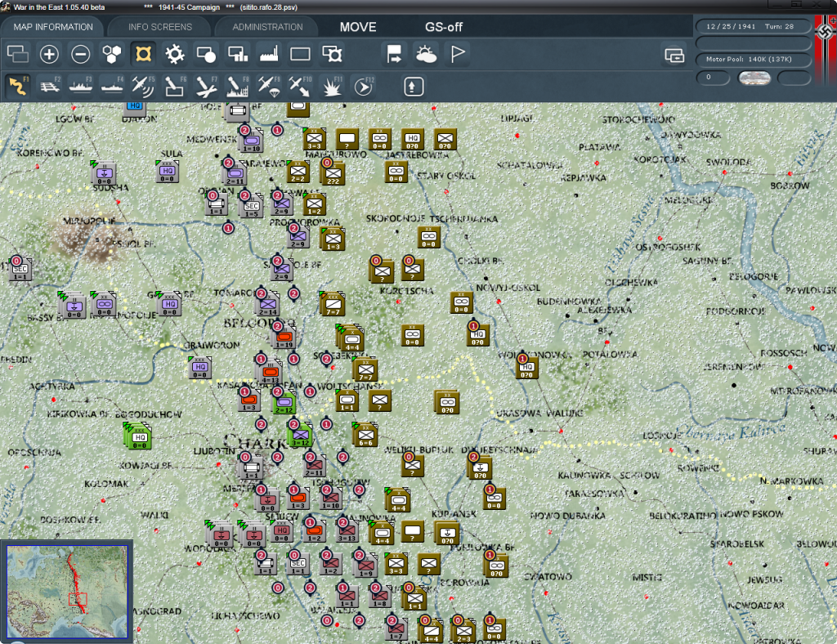Click the STAROBELSK city label
The image size is (837, 644).
coord(737,543)
